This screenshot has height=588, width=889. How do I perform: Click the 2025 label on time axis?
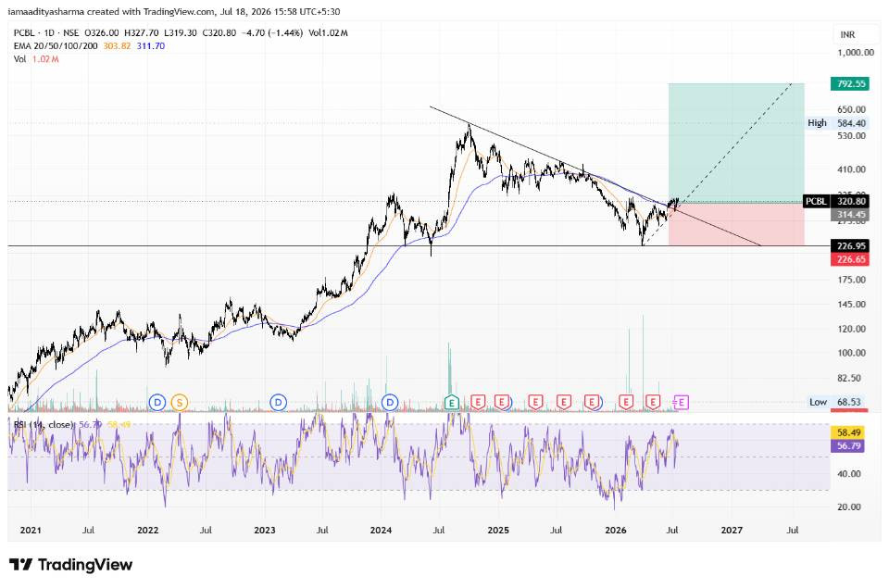click(498, 531)
